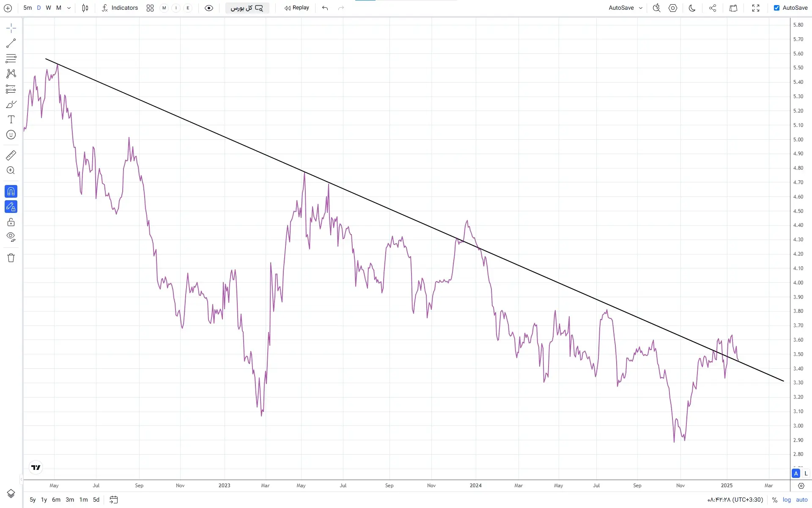This screenshot has height=508, width=812.
Task: Select the ruler measure tool
Action: point(11,155)
